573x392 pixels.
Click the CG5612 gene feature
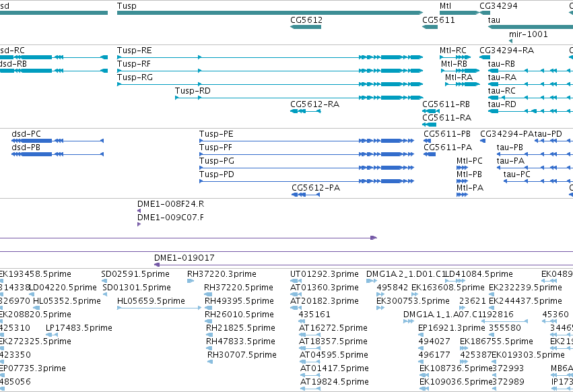(x=306, y=27)
